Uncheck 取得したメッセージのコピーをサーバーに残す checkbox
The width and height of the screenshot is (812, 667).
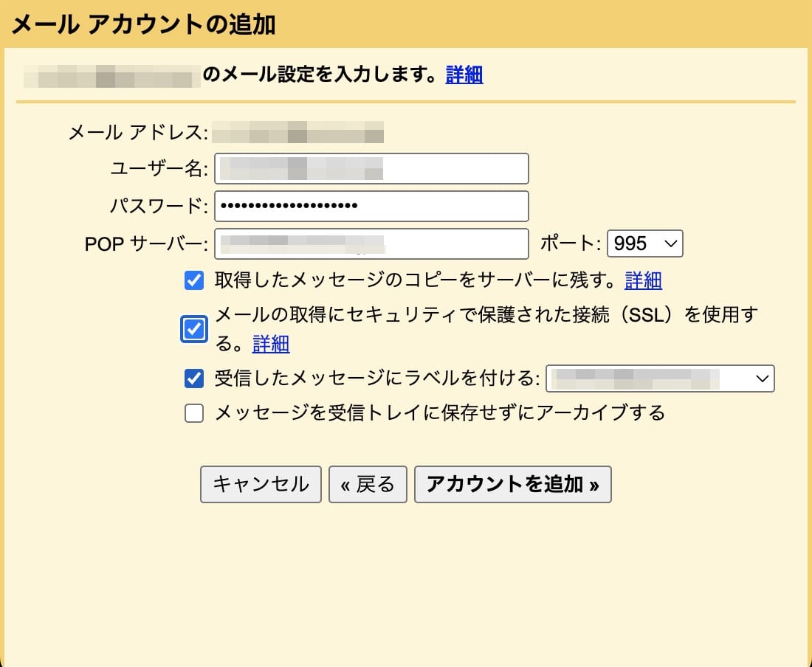click(x=193, y=280)
